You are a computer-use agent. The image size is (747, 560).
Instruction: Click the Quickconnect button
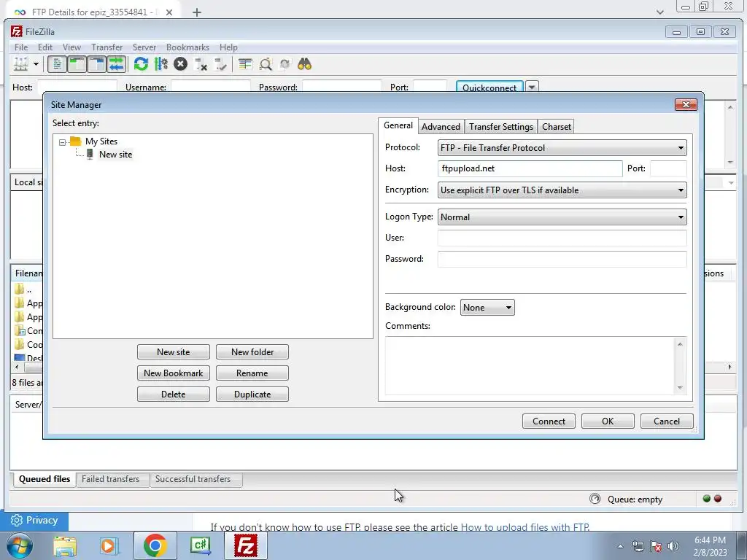489,87
